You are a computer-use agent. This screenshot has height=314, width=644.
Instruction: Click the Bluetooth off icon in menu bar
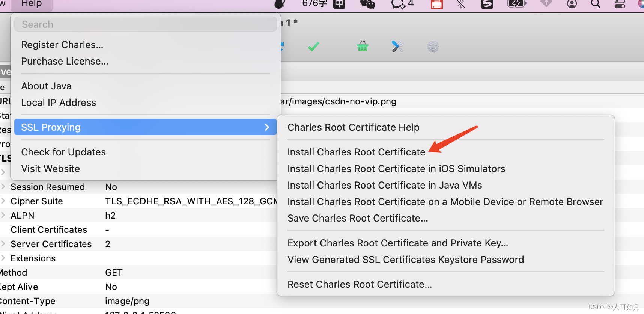click(461, 4)
